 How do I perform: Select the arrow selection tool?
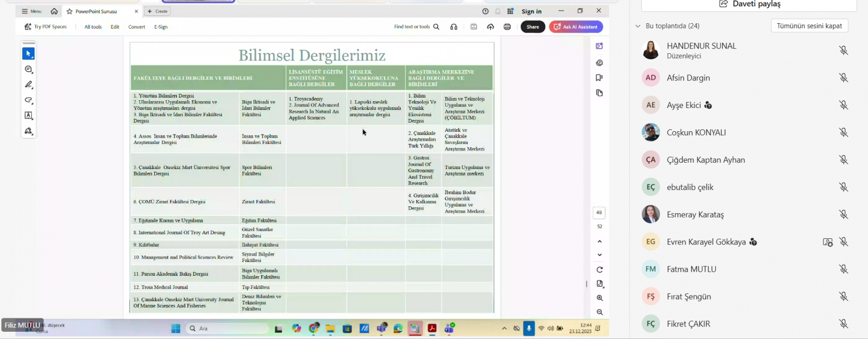pos(29,54)
